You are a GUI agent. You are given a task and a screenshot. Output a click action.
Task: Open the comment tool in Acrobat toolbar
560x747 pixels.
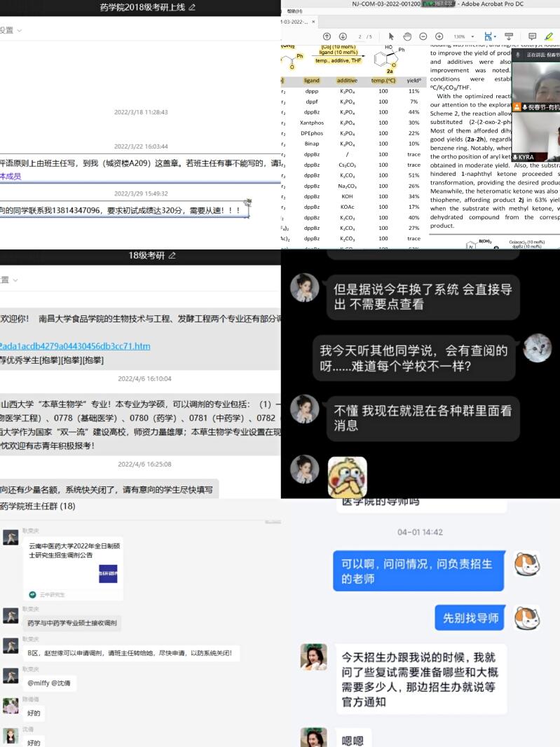532,36
